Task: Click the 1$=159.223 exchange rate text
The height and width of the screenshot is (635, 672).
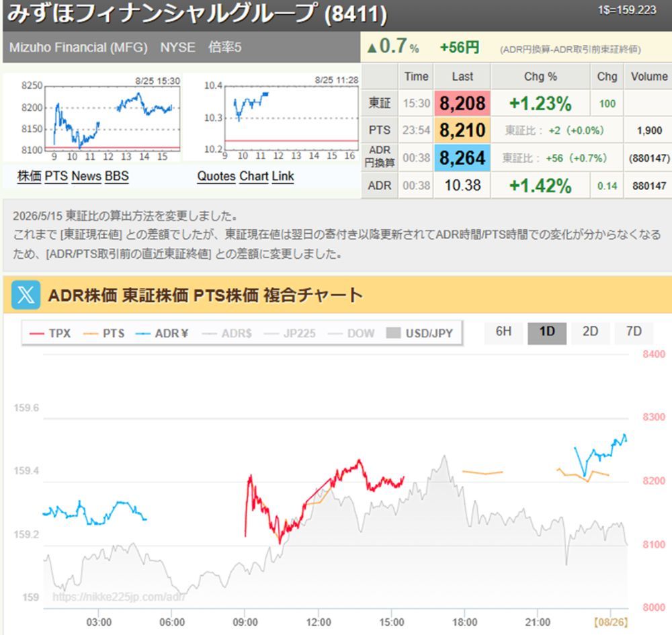Action: click(627, 10)
